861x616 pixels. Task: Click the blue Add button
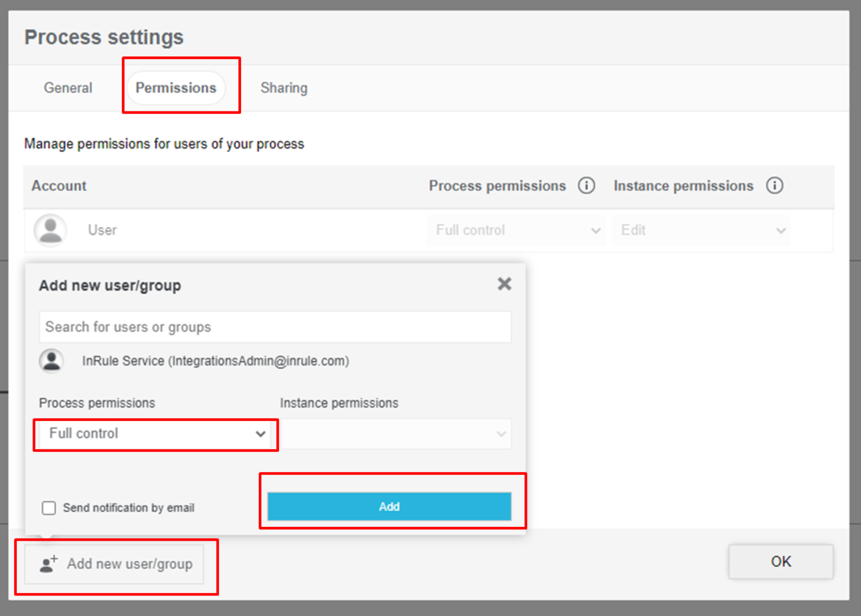[x=389, y=507]
